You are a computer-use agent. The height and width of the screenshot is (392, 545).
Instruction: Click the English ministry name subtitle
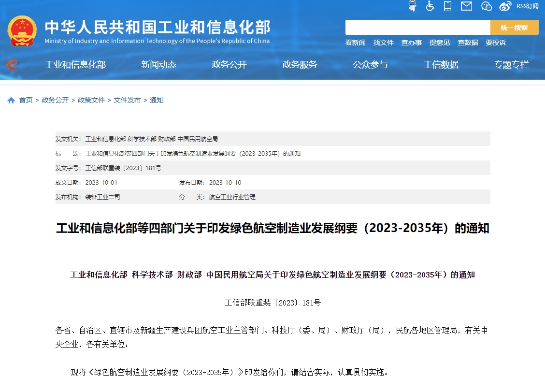pyautogui.click(x=157, y=41)
